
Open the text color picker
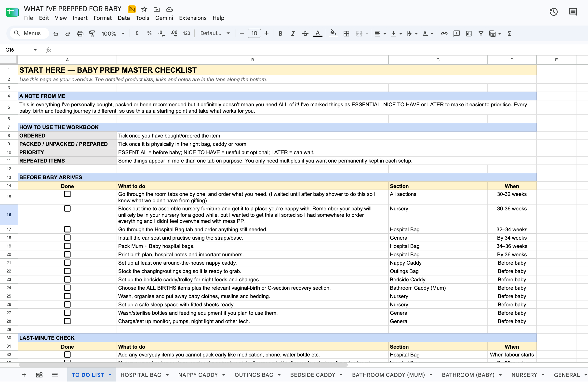318,34
